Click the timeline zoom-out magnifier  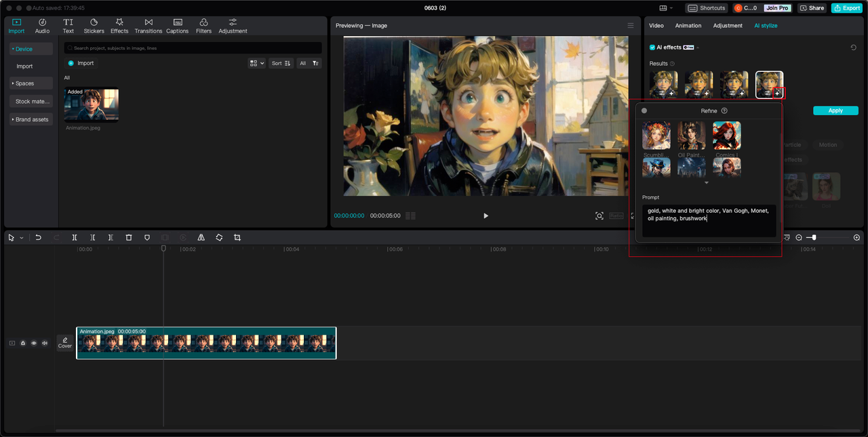pos(799,238)
